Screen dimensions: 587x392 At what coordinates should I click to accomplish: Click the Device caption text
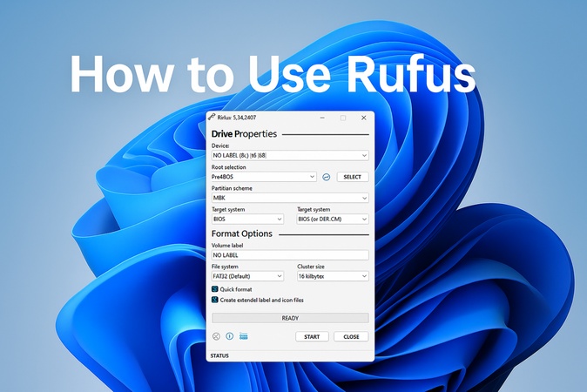pos(220,145)
